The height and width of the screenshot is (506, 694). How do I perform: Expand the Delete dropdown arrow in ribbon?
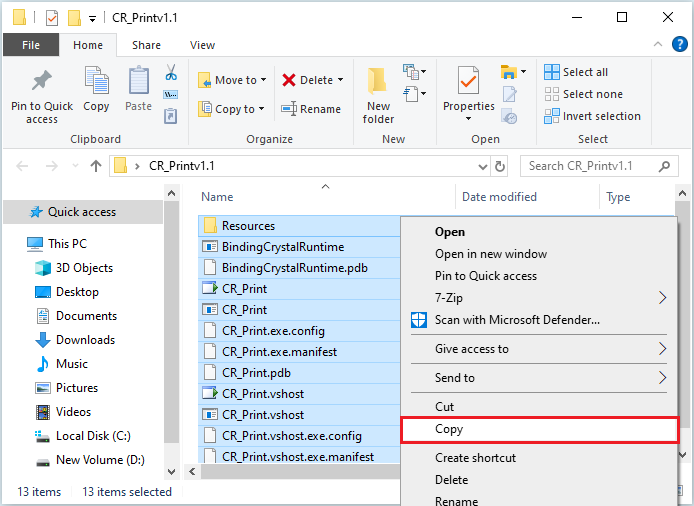click(340, 80)
